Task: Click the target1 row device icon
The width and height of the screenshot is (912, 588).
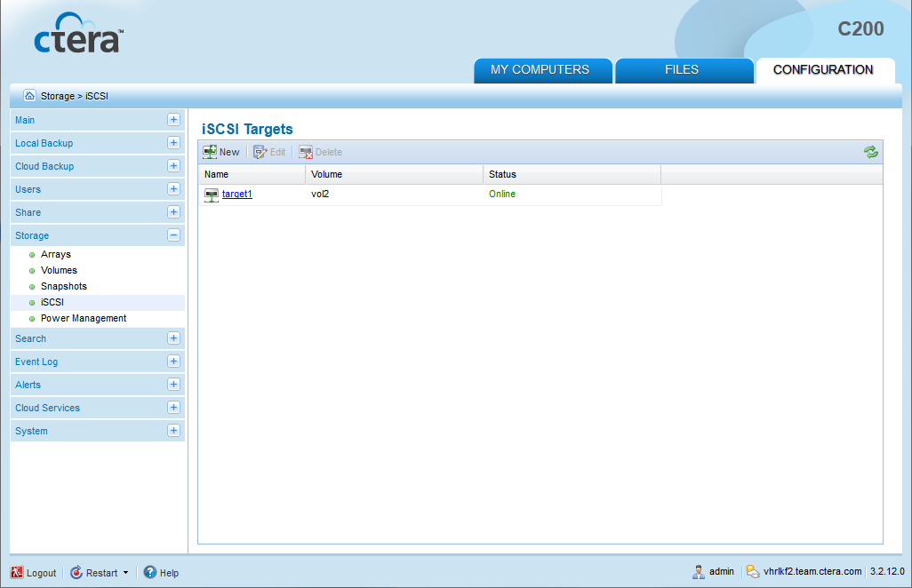Action: [212, 195]
